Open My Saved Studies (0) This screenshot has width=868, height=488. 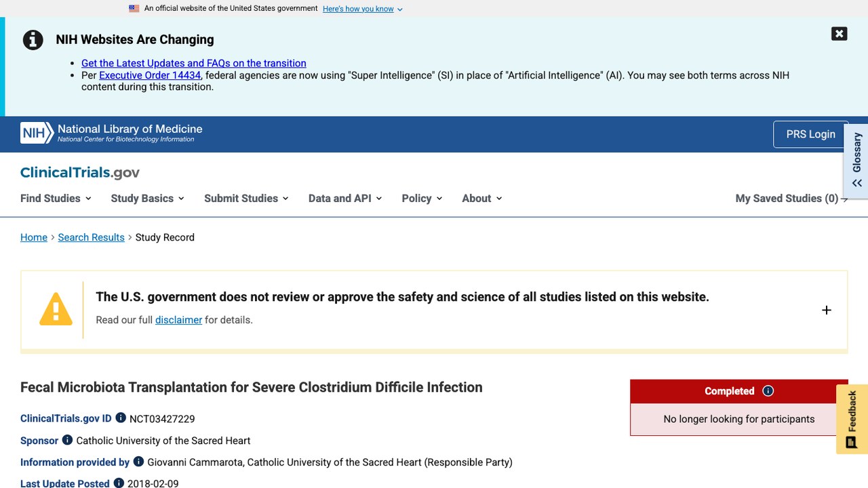791,199
